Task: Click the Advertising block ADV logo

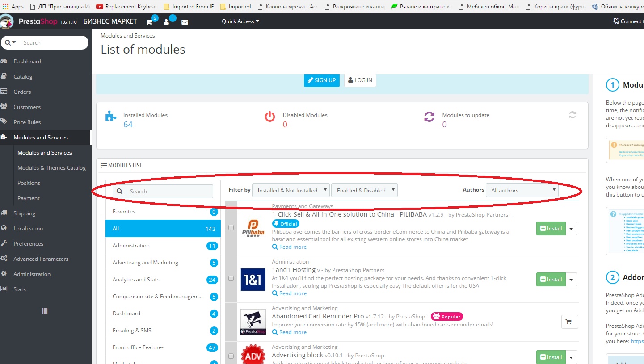Action: [x=253, y=355]
